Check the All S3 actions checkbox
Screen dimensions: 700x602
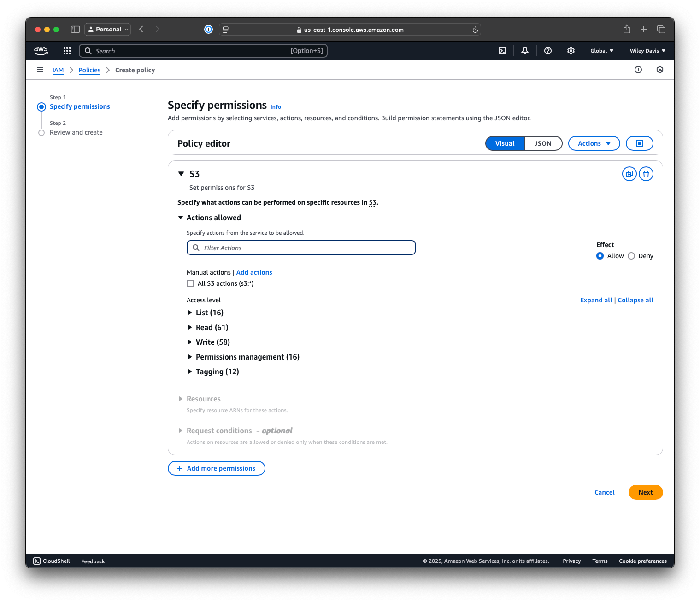click(x=190, y=283)
